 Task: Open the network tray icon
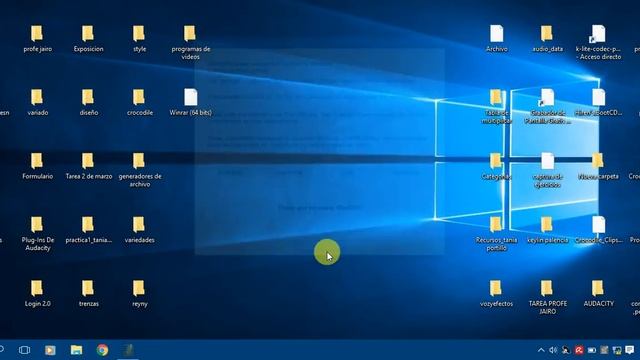click(x=617, y=350)
